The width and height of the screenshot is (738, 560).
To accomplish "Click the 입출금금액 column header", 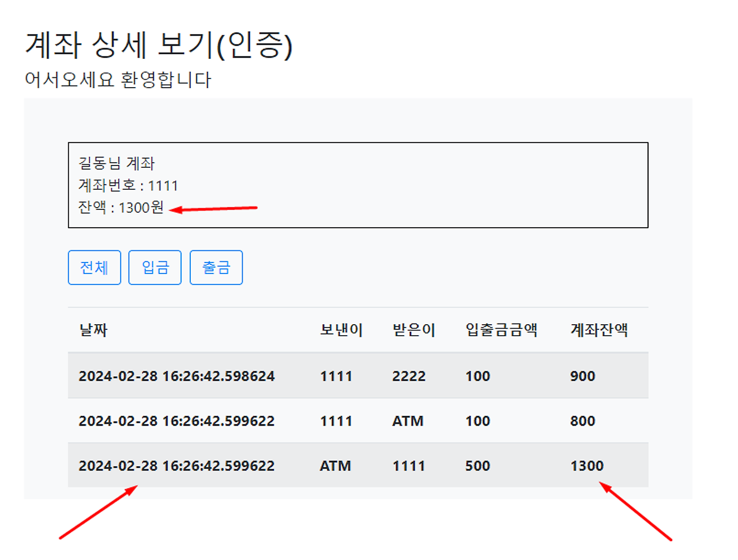I will pyautogui.click(x=502, y=330).
